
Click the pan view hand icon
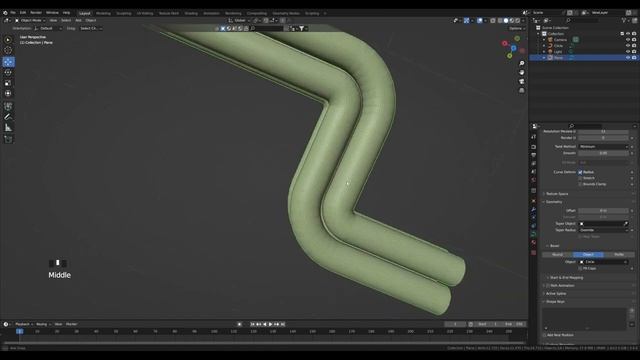[522, 72]
